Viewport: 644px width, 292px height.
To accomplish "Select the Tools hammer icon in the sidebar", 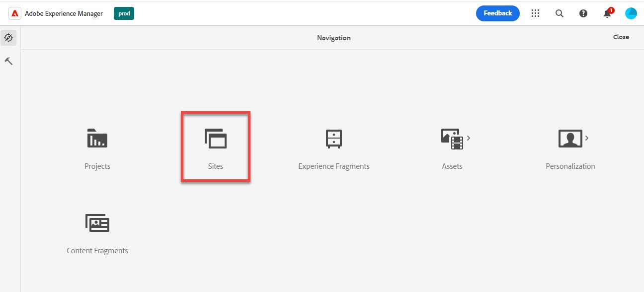I will (x=8, y=61).
